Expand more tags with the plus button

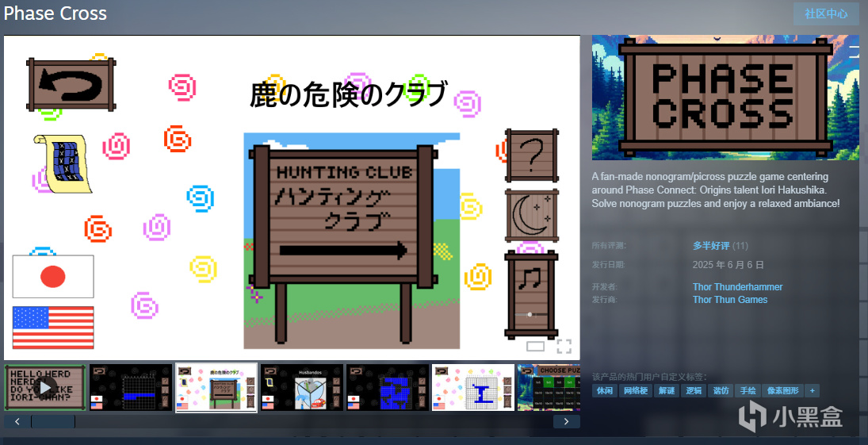812,391
